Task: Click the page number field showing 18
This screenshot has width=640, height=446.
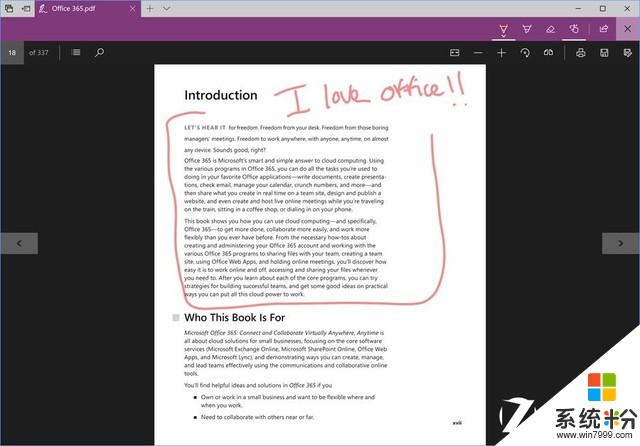Action: click(12, 53)
